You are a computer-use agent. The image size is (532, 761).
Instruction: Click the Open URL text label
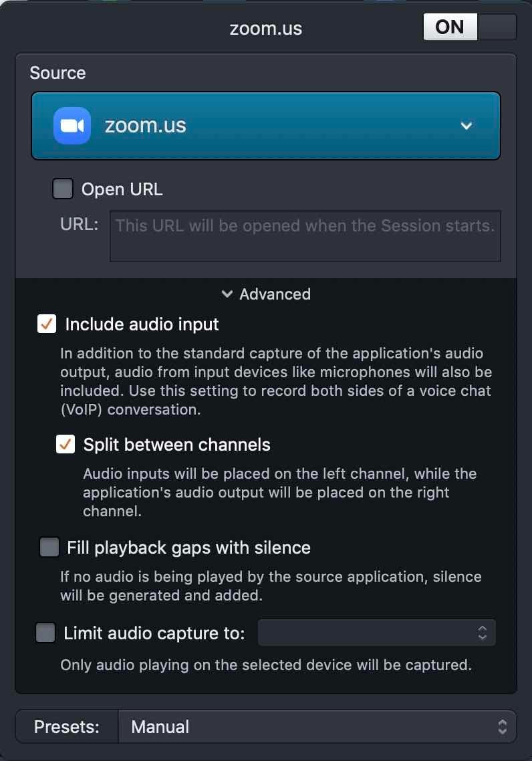coord(123,189)
